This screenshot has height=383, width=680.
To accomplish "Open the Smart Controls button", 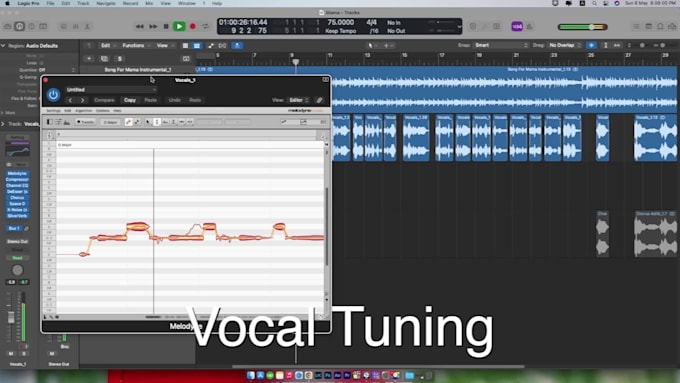I will 64,26.
